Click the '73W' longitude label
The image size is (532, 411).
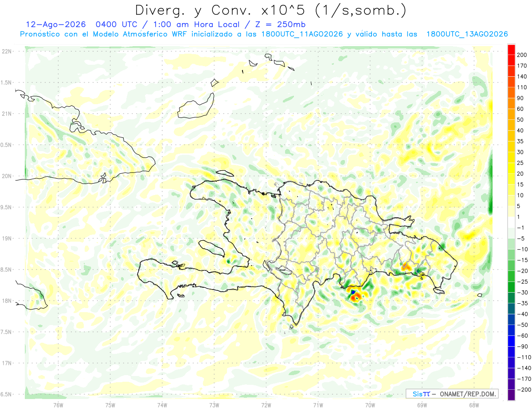click(x=214, y=404)
